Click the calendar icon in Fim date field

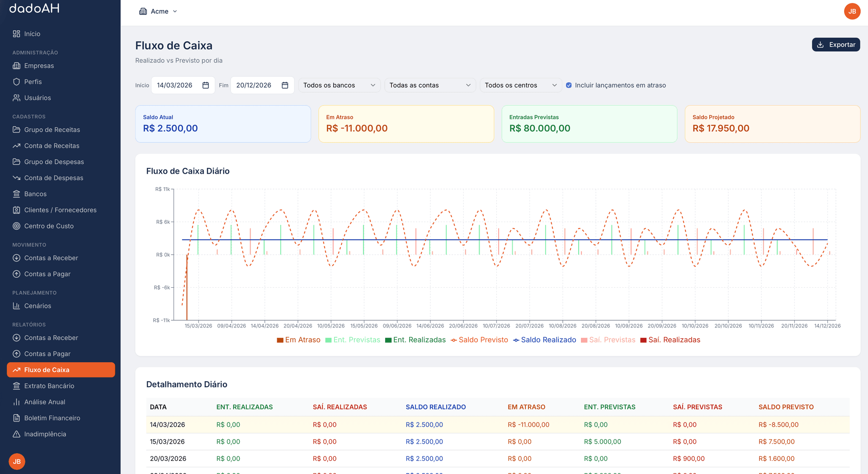point(285,85)
